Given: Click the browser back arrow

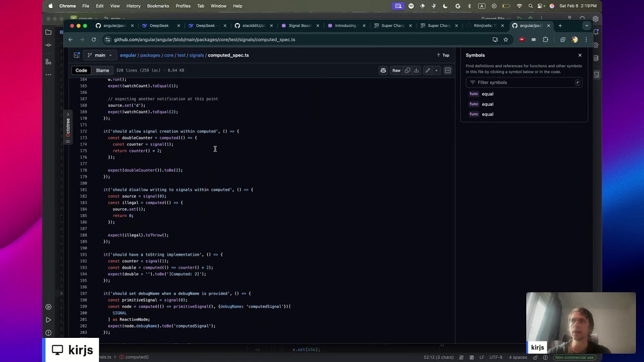Looking at the screenshot, I should pos(70,39).
